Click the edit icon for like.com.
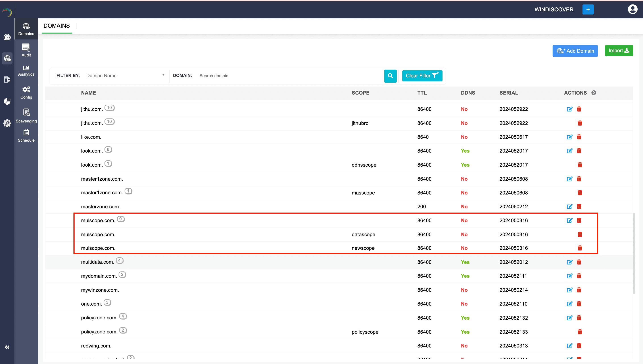This screenshot has height=364, width=643. (x=570, y=137)
